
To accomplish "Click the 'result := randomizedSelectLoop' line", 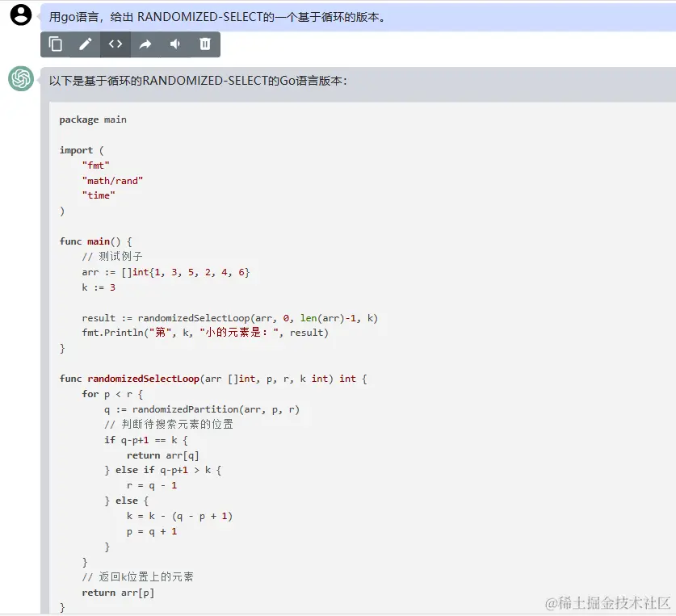I will pos(230,318).
